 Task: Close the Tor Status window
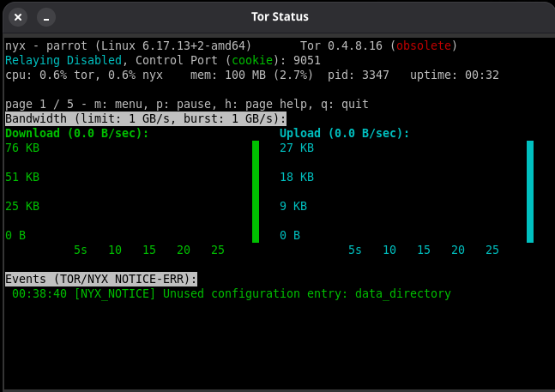(x=18, y=17)
